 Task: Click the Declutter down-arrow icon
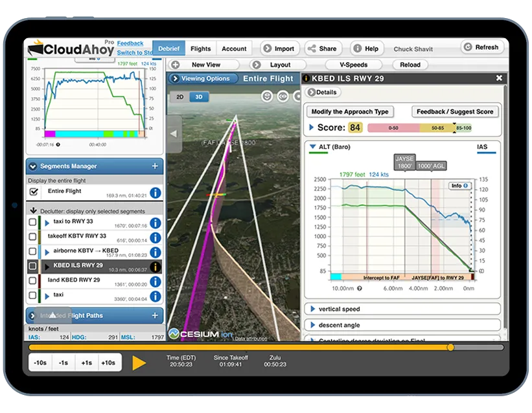pos(33,210)
